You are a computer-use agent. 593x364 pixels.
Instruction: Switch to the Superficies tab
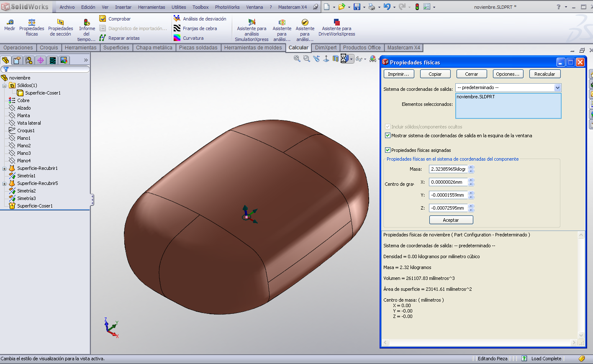[116, 48]
